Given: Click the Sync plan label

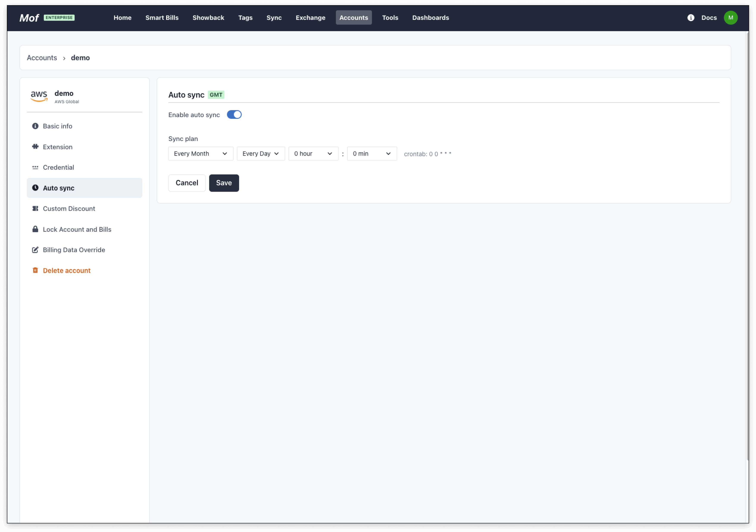Looking at the screenshot, I should 183,139.
